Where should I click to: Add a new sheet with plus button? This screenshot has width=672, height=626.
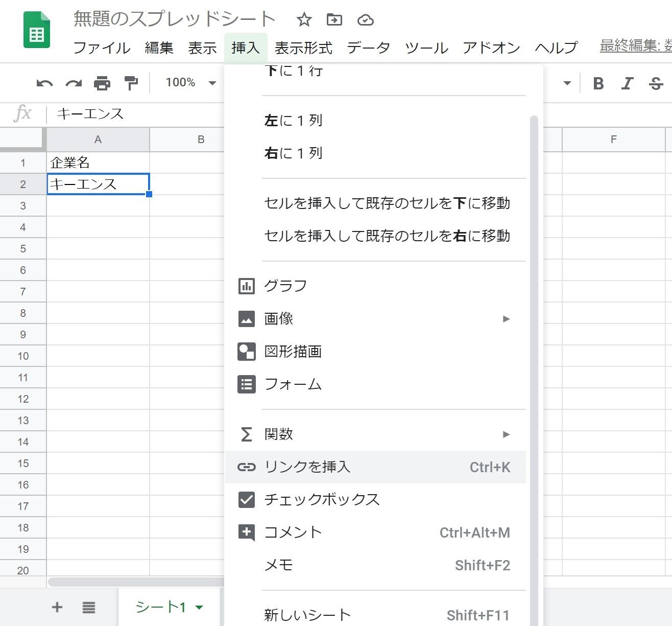[x=57, y=607]
